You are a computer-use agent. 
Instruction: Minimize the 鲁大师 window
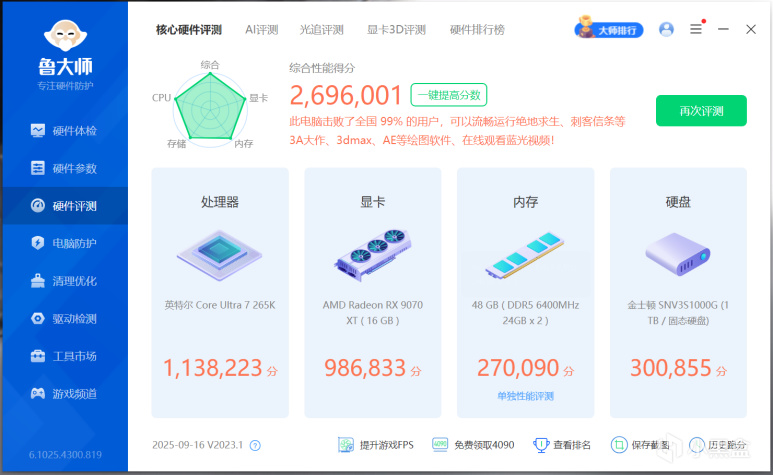[x=723, y=29]
